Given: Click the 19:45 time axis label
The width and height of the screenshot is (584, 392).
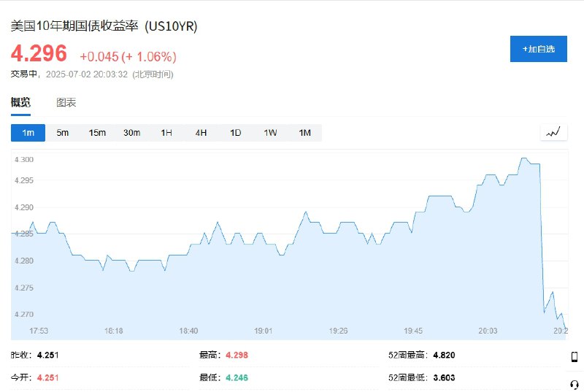Looking at the screenshot, I should point(413,331).
